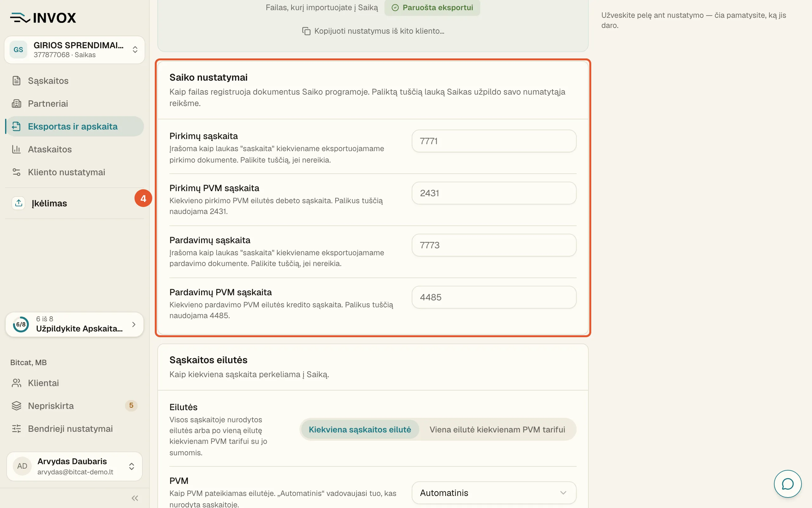
Task: Click the Ataskaitos chart icon
Action: [x=16, y=149]
